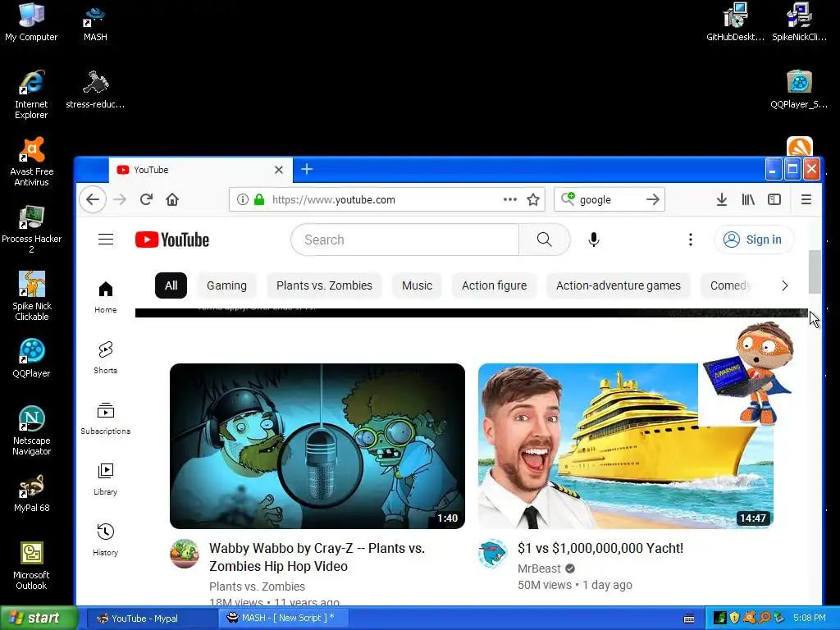Open the Plants vs. Zombies channel avatar
840x630 pixels.
point(185,554)
